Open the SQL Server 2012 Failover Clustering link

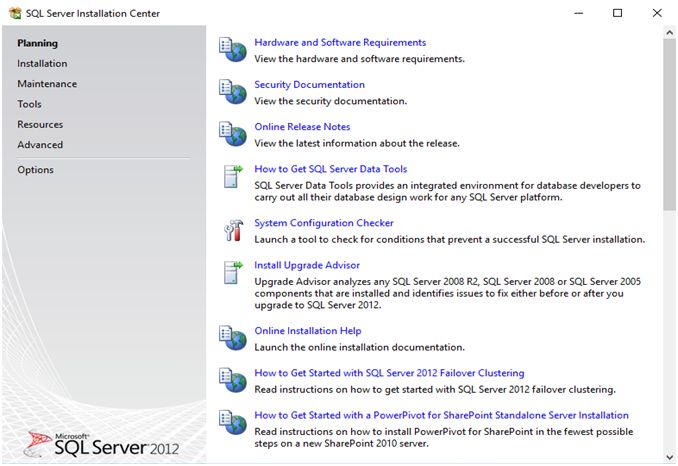point(389,373)
